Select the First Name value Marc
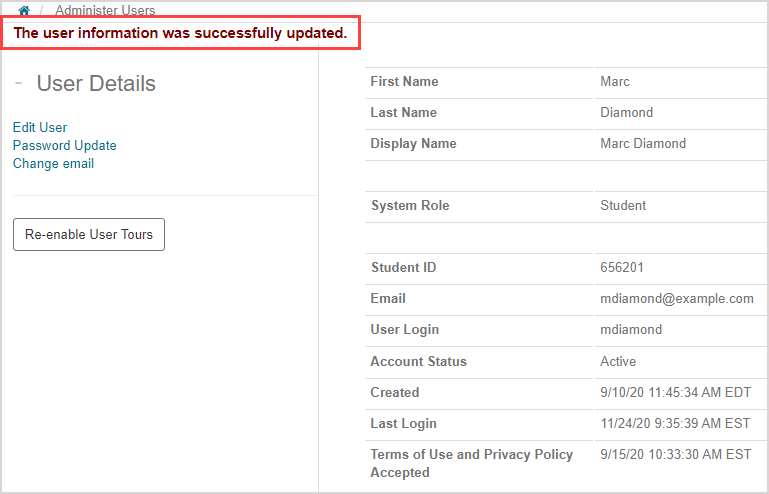The image size is (769, 494). click(x=615, y=82)
